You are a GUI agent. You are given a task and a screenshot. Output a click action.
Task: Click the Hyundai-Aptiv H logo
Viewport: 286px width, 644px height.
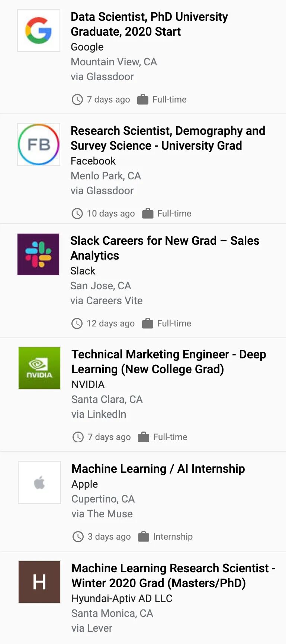[39, 582]
